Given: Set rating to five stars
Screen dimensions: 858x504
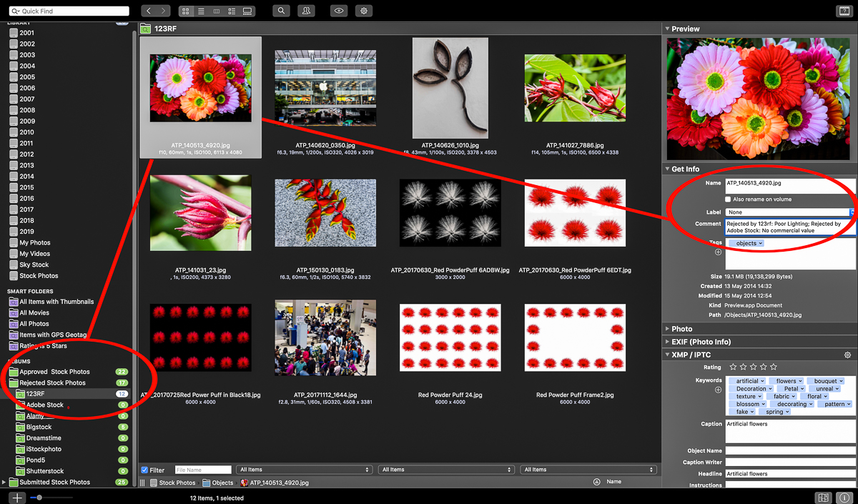Looking at the screenshot, I should click(x=773, y=367).
